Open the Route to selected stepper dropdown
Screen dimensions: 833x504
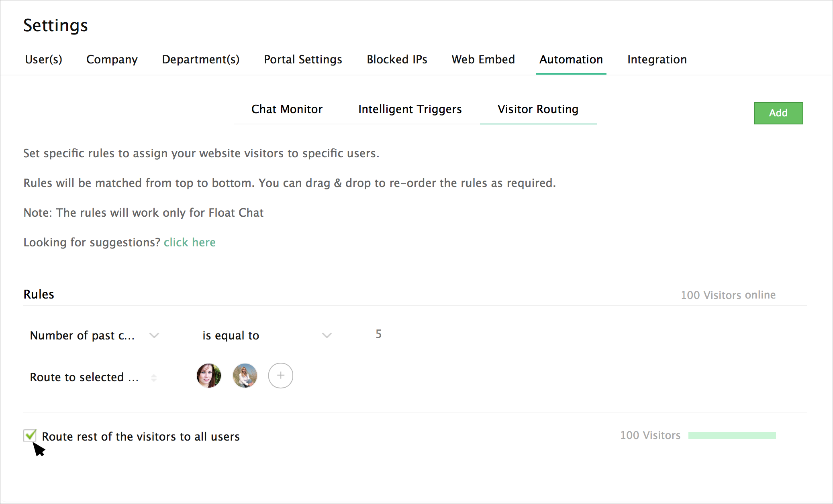pos(154,378)
